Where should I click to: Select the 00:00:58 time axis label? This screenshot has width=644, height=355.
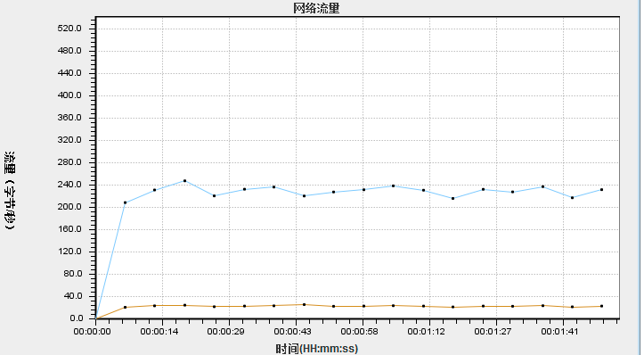click(x=359, y=331)
